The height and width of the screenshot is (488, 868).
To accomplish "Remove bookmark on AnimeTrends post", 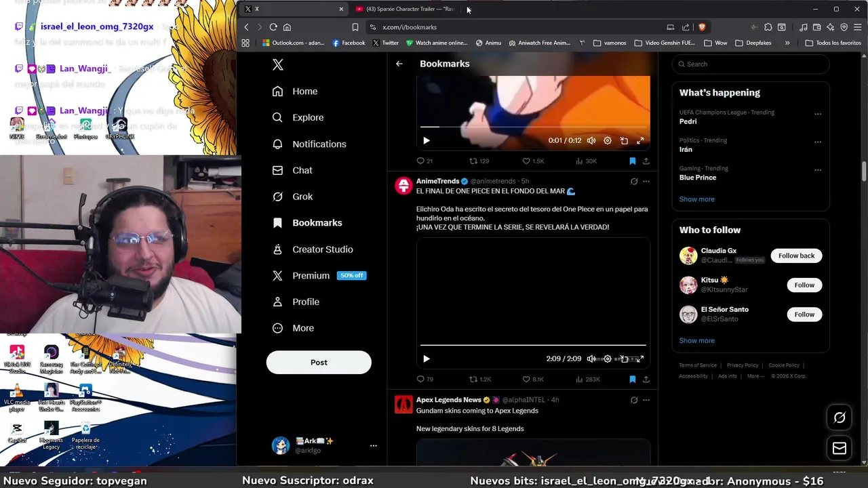I will (x=632, y=379).
